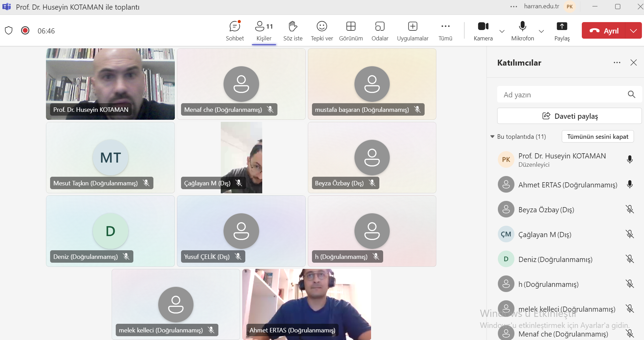This screenshot has width=644, height=340.
Task: Click the Daveti paylaş button
Action: click(x=569, y=116)
